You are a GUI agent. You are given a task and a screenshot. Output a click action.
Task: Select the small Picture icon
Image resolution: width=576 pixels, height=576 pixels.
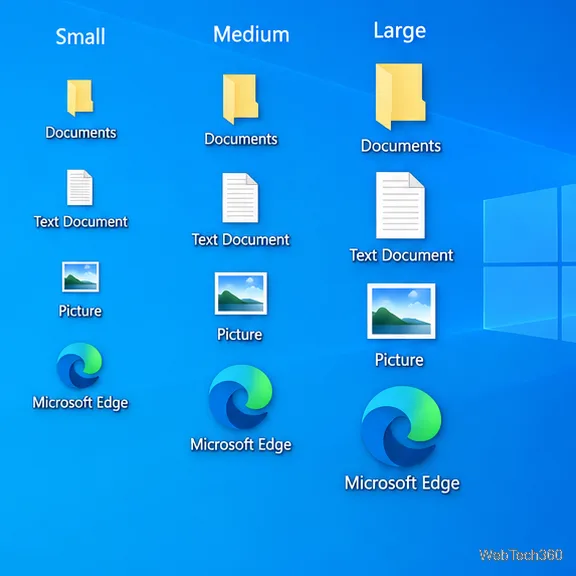[x=80, y=277]
